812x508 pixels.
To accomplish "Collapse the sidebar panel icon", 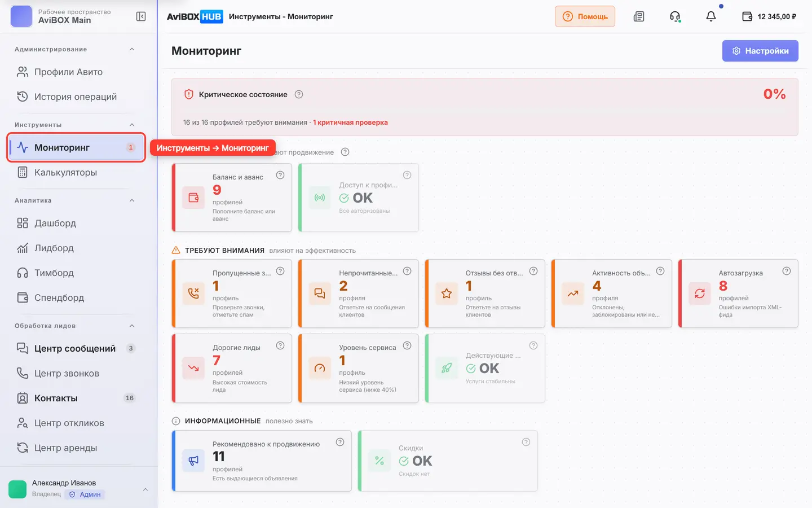I will (141, 16).
